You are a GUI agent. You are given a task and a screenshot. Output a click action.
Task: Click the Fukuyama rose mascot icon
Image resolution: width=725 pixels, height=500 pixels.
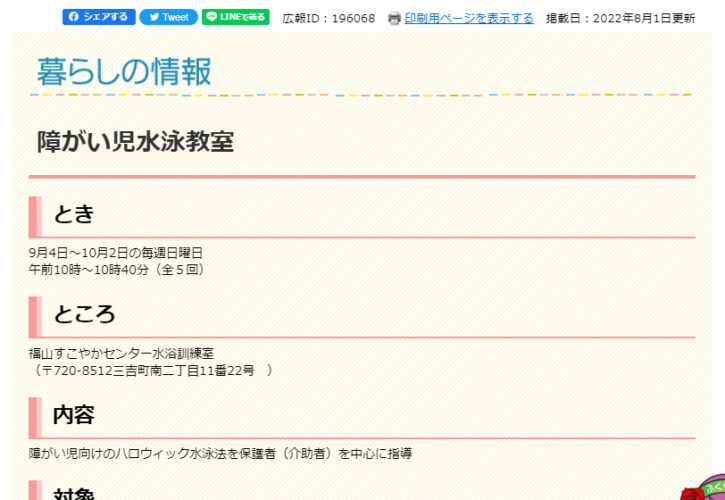click(x=703, y=488)
